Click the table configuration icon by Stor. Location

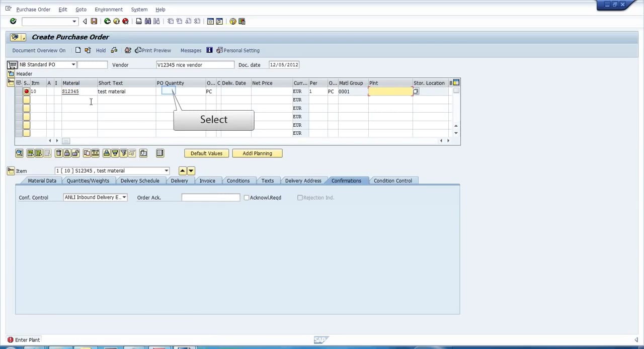coord(456,82)
